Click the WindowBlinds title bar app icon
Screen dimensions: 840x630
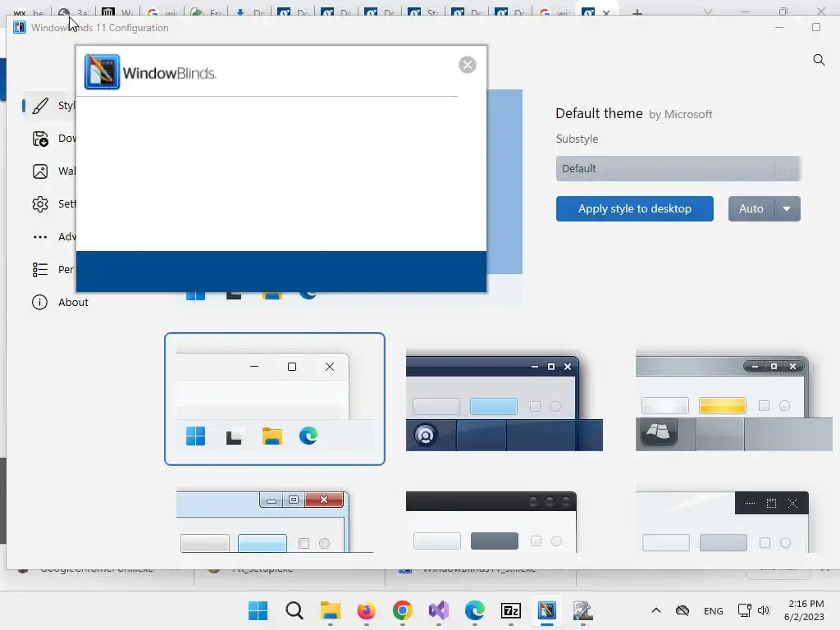(20, 27)
